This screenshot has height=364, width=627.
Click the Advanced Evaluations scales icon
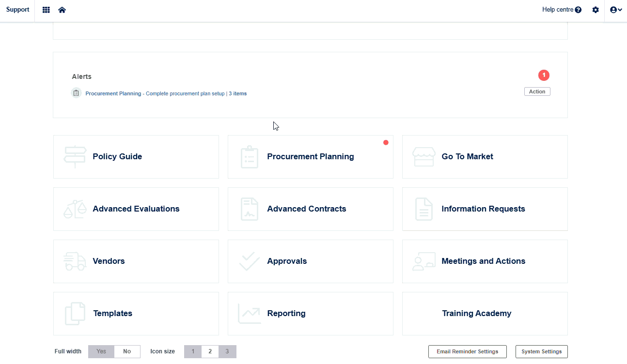click(x=75, y=209)
